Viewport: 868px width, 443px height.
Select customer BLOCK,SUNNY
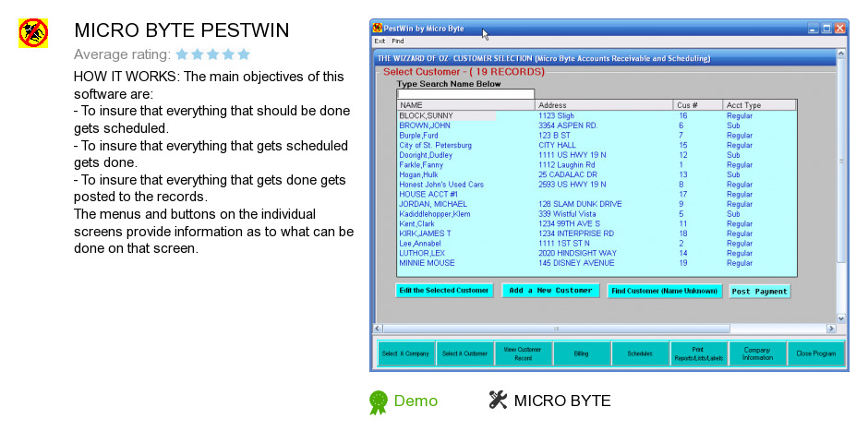pyautogui.click(x=426, y=115)
